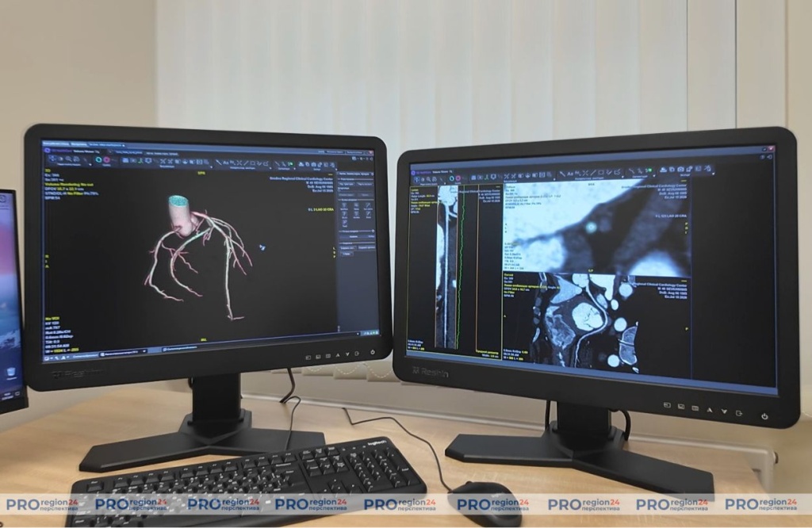
Task: Click icon right of camera on right monitor
Action: [x=689, y=169]
